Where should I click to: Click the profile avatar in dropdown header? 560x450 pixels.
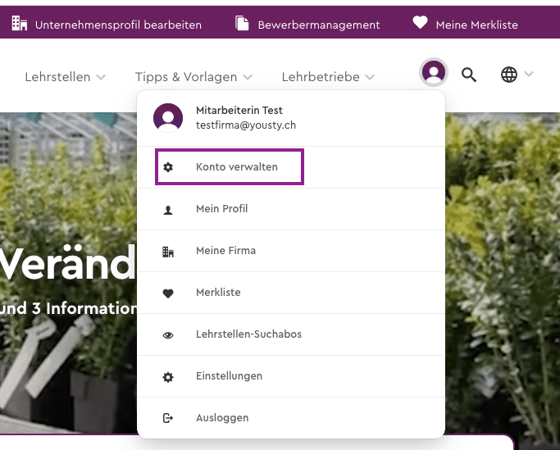168,118
